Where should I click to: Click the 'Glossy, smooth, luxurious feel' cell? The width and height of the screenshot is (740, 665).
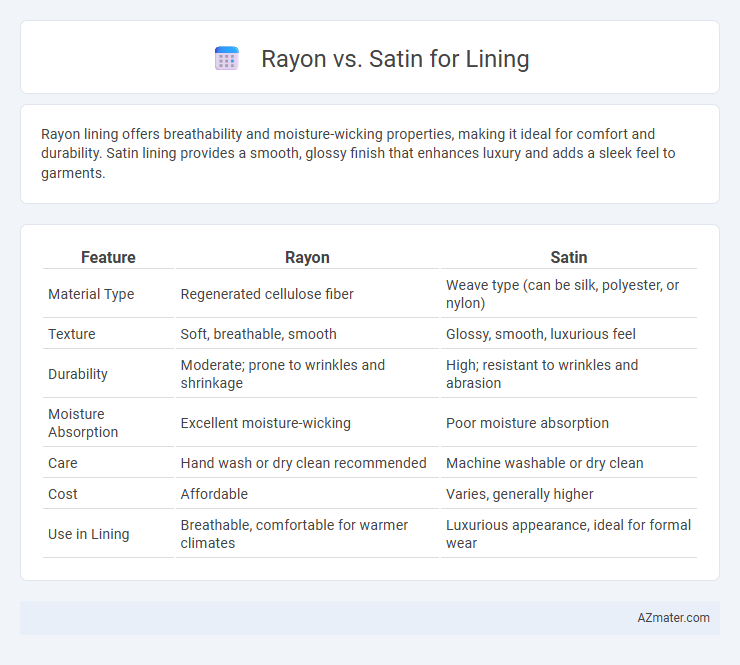click(x=569, y=334)
